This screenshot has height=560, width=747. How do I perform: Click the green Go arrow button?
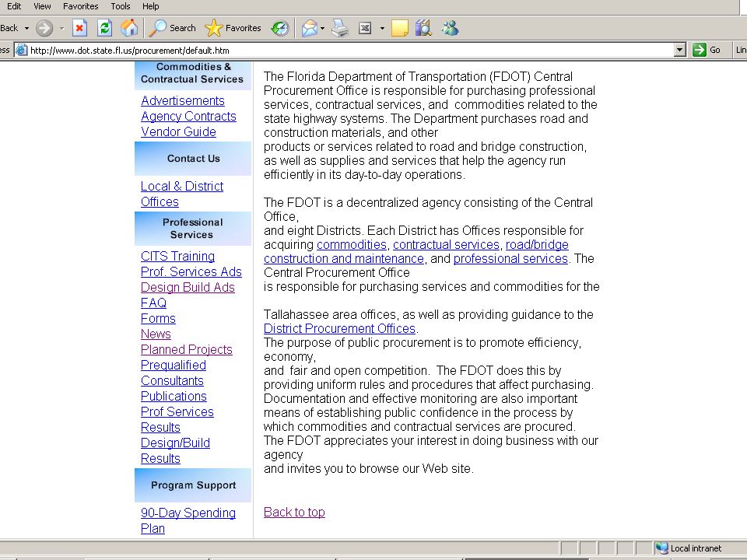click(x=700, y=50)
